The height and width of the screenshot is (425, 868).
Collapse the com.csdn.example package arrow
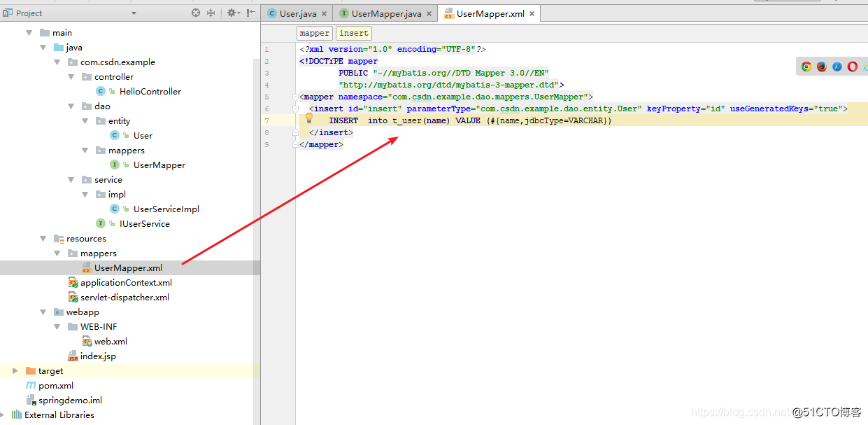57,62
